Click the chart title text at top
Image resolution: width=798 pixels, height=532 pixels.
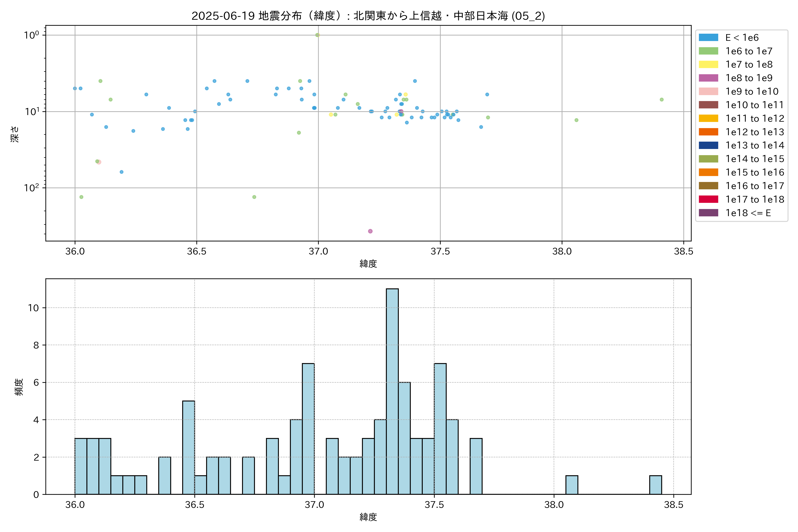click(368, 16)
